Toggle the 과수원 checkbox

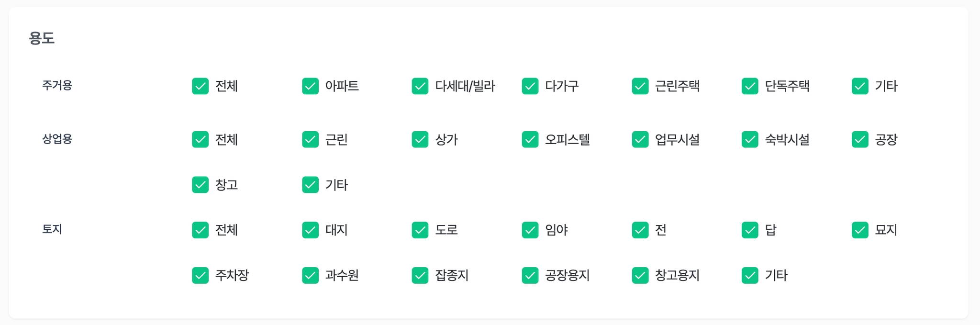[310, 276]
